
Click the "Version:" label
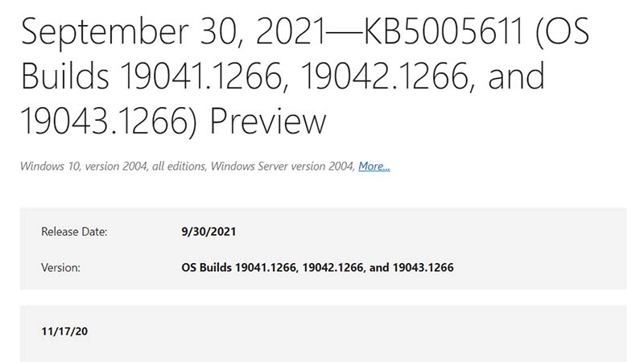(x=60, y=267)
